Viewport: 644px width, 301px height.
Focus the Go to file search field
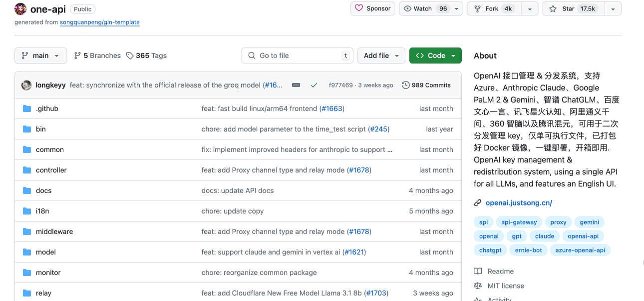click(297, 55)
